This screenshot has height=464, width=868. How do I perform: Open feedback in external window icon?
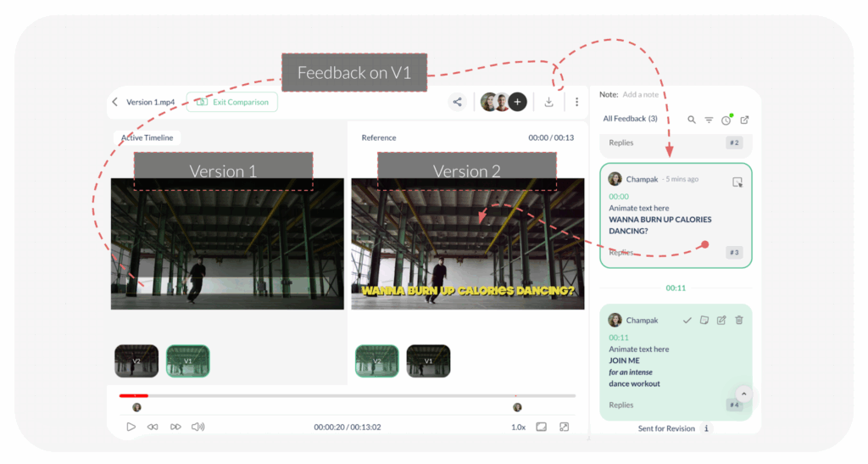(744, 120)
